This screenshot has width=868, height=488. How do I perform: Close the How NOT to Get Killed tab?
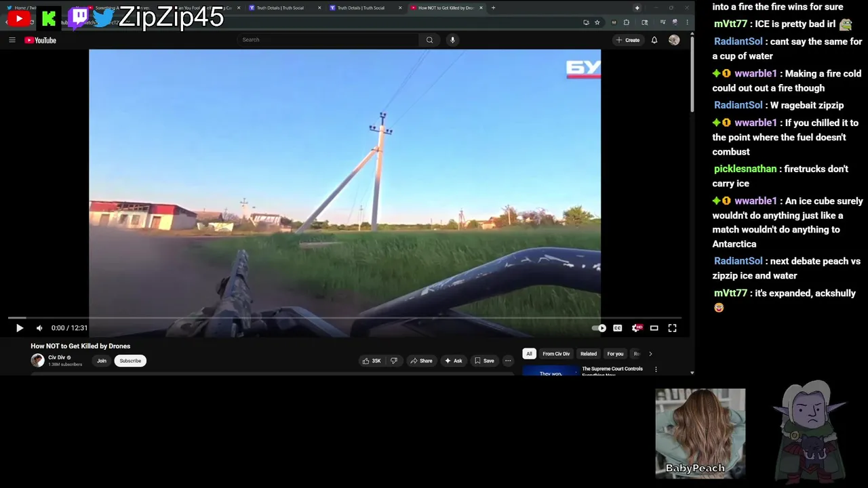[481, 8]
